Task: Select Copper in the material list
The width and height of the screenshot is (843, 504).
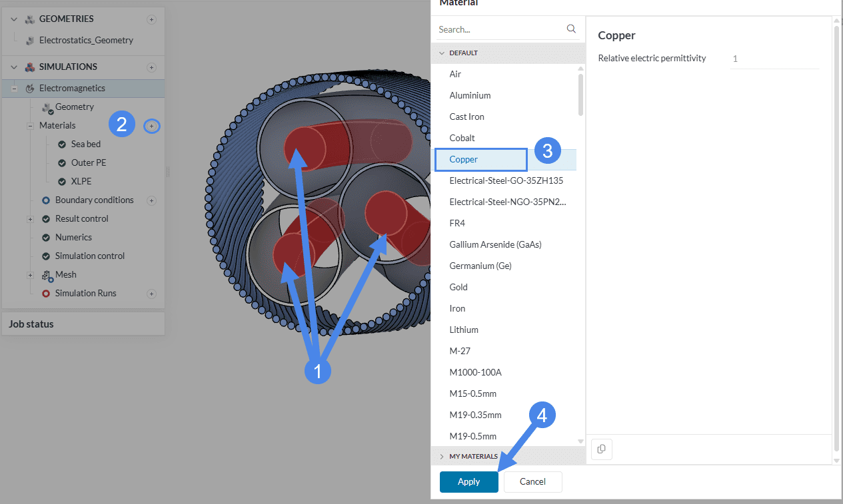Action: coord(464,159)
